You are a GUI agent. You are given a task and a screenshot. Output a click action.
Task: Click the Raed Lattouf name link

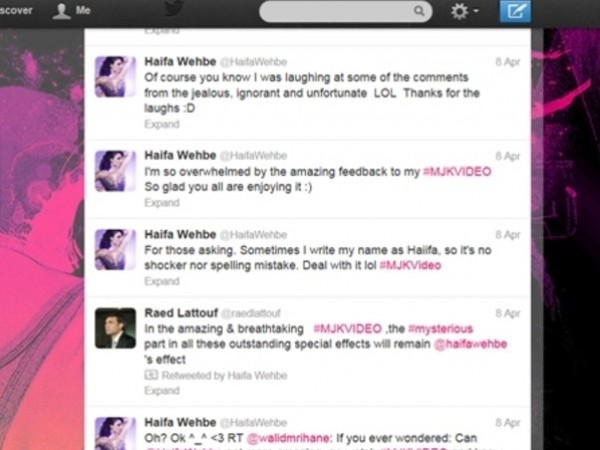click(x=181, y=313)
